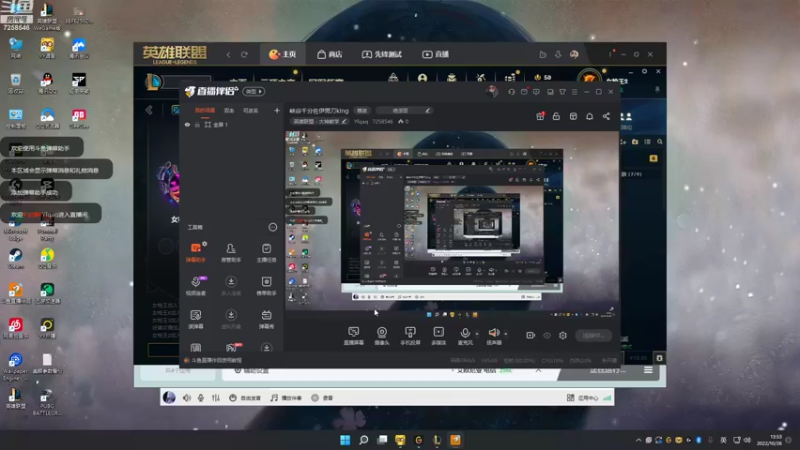Open 应用中心 in voice bar
Screen dimensions: 800x450
pyautogui.click(x=583, y=398)
